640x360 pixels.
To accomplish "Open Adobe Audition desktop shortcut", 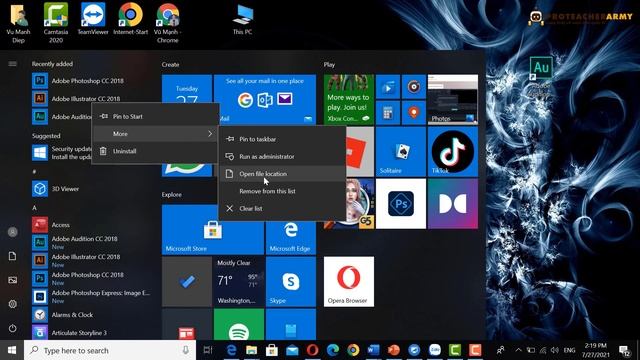I will click(x=541, y=77).
